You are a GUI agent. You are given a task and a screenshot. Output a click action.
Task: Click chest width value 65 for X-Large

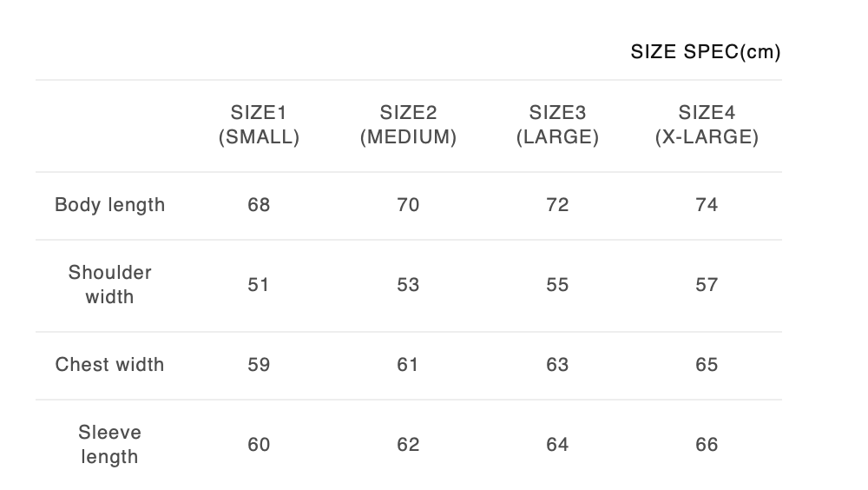point(707,365)
